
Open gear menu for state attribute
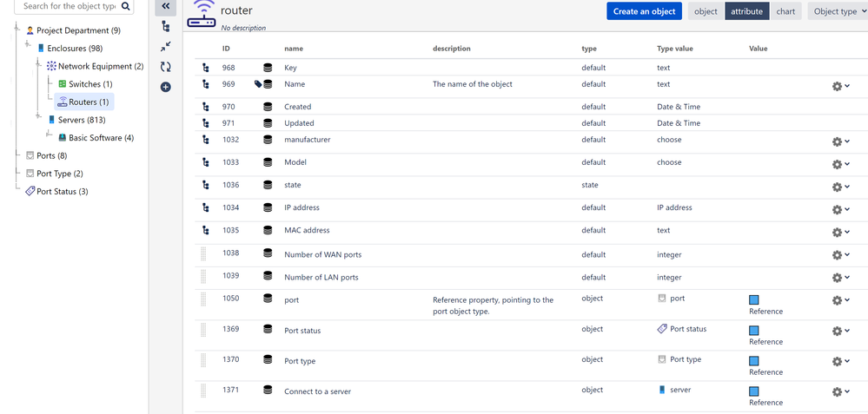click(x=841, y=187)
